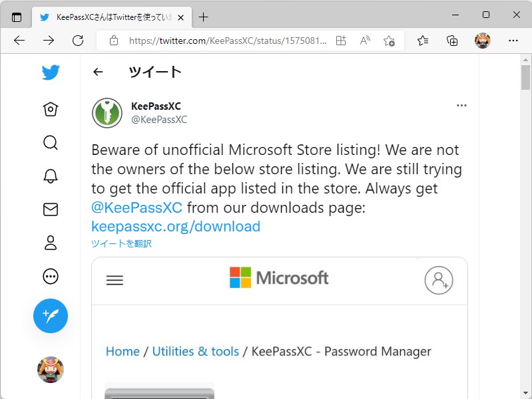Click the scrollbar down arrow

click(525, 393)
